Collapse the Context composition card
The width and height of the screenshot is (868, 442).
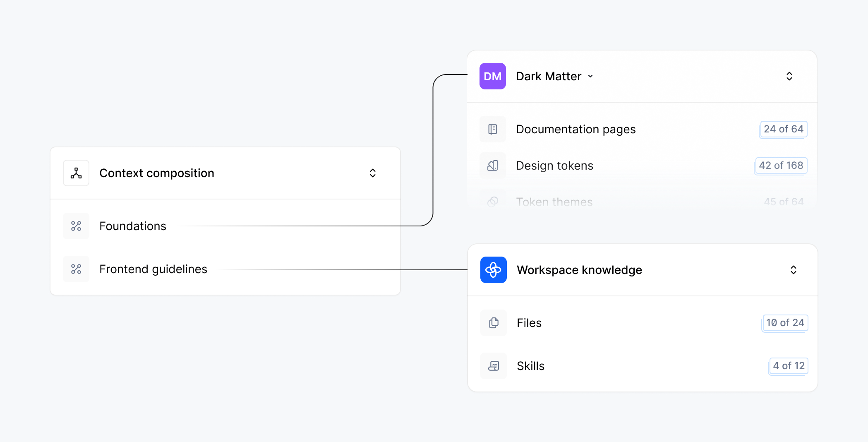click(x=373, y=173)
